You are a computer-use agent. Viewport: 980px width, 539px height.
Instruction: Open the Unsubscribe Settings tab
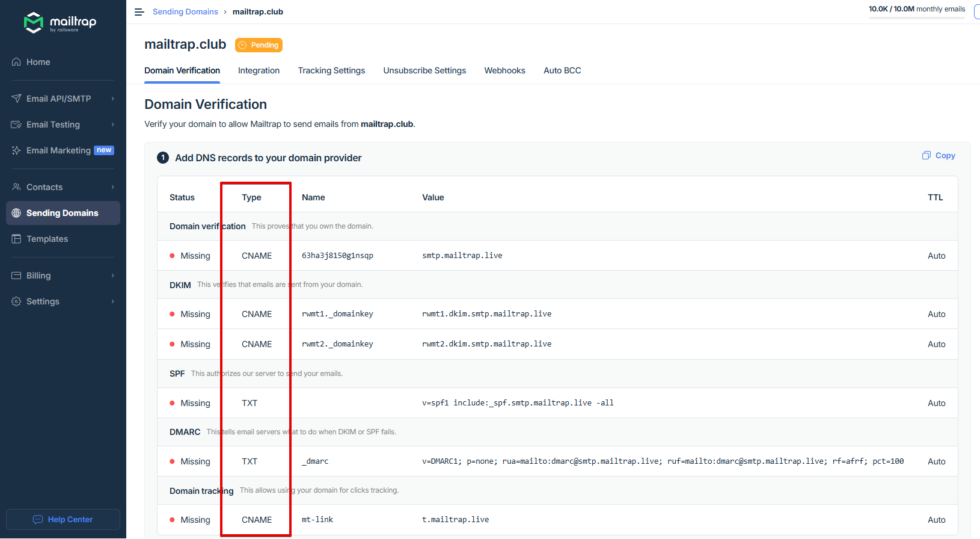(424, 70)
